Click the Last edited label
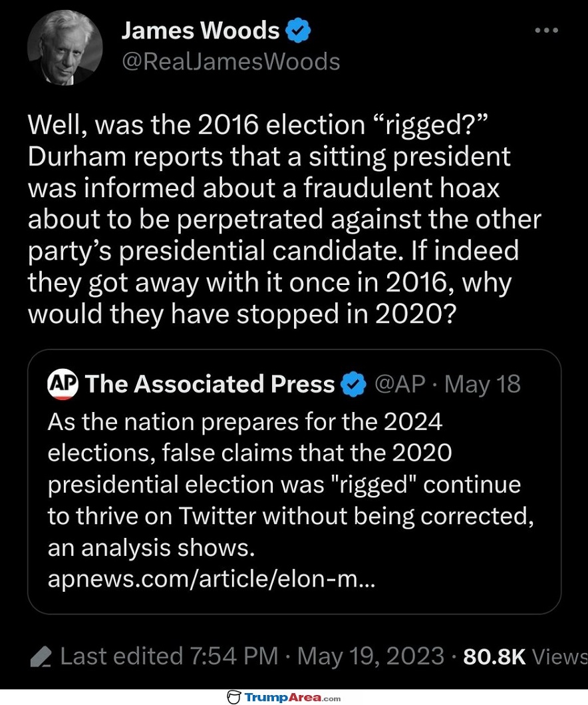Image resolution: width=588 pixels, height=705 pixels. [122, 657]
